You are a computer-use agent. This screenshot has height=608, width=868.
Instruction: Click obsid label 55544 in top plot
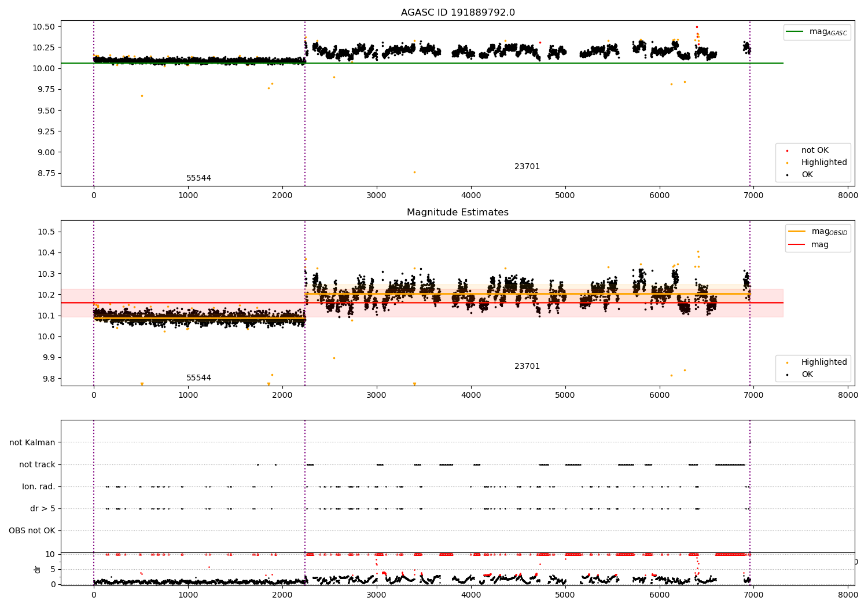click(198, 178)
